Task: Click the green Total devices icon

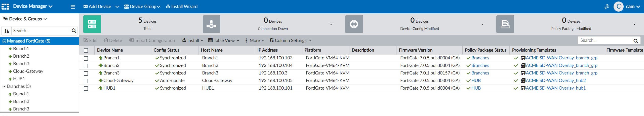Action: click(x=92, y=24)
